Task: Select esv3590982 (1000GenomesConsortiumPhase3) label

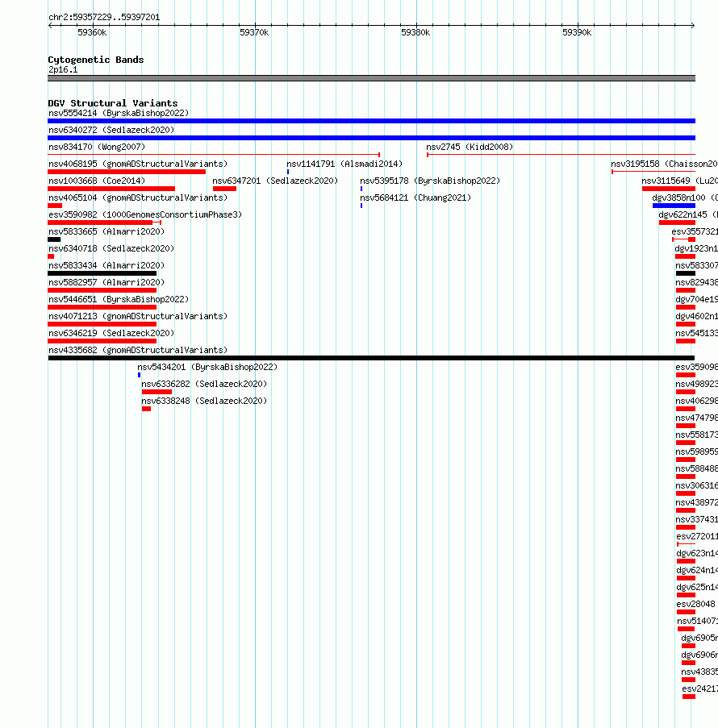Action: [145, 215]
